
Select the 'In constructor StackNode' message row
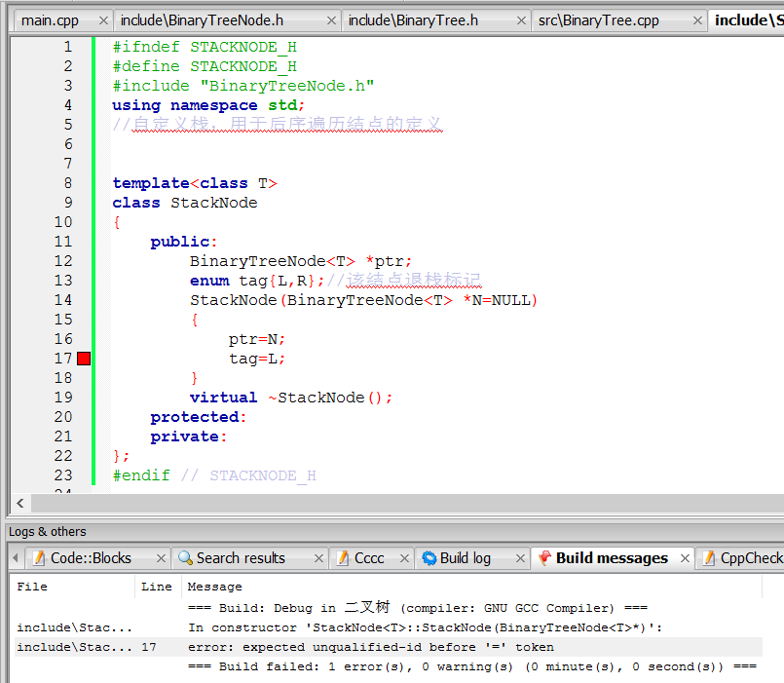coord(388,627)
